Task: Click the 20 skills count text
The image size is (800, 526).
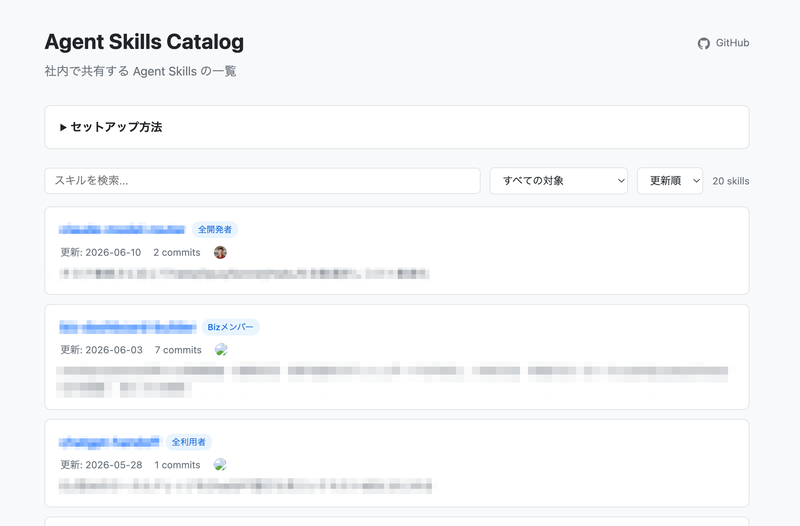Action: [731, 181]
